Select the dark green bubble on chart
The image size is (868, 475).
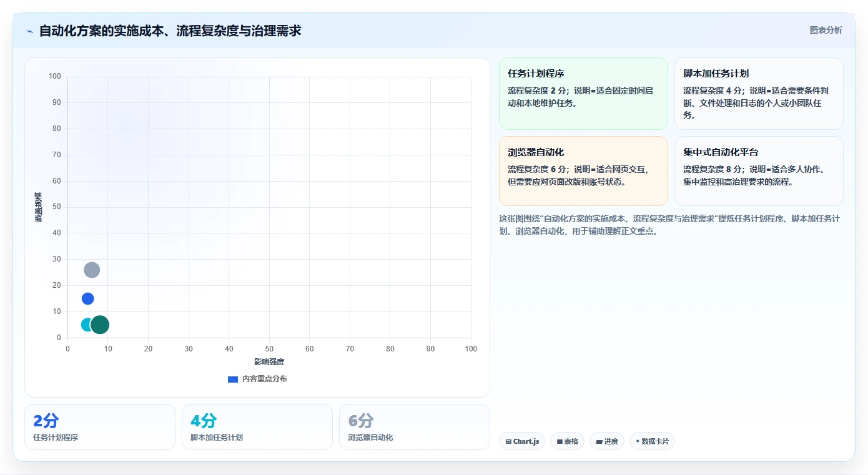[x=100, y=325]
